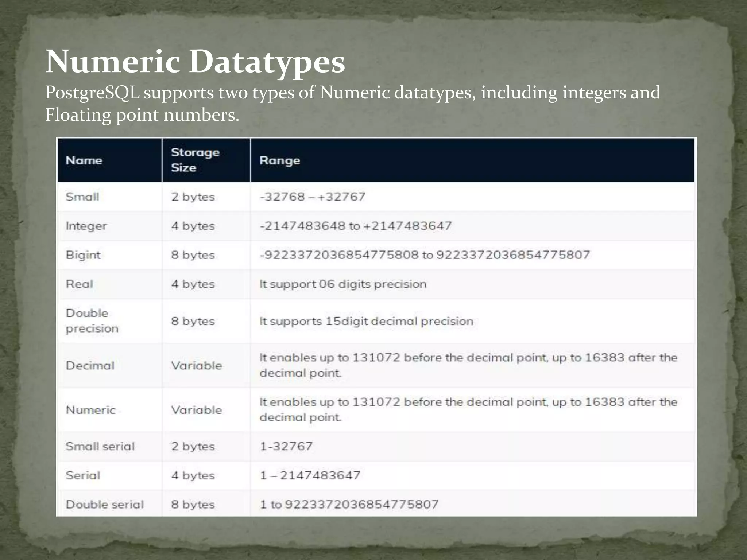Click 'Variable' in the Numeric row

tap(197, 410)
